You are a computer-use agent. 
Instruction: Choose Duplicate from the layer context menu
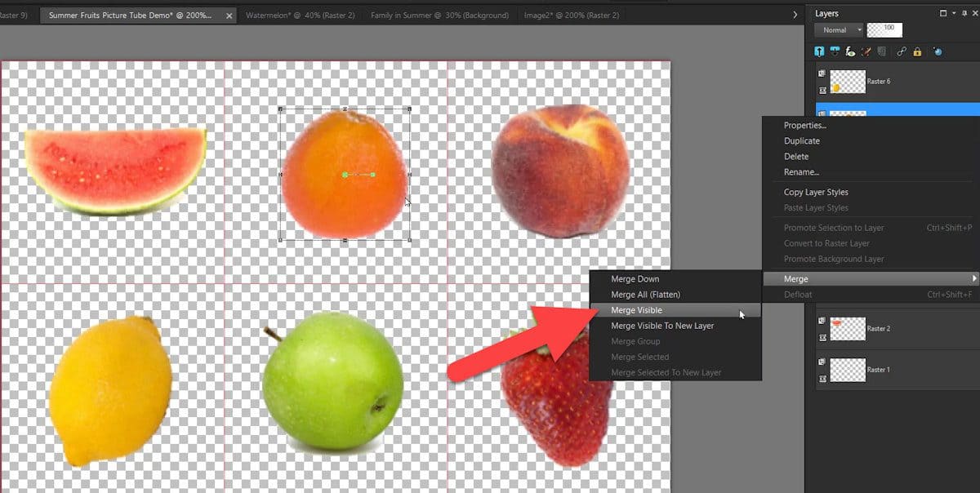[801, 140]
